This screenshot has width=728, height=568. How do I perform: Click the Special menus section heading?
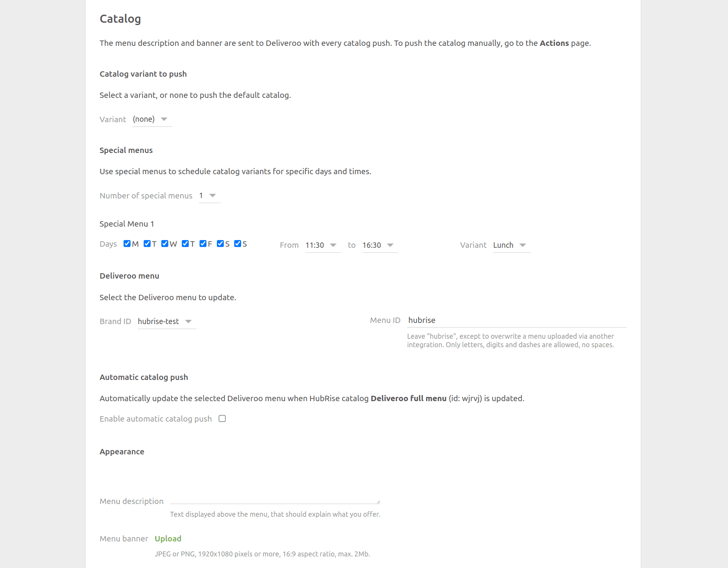(x=126, y=150)
